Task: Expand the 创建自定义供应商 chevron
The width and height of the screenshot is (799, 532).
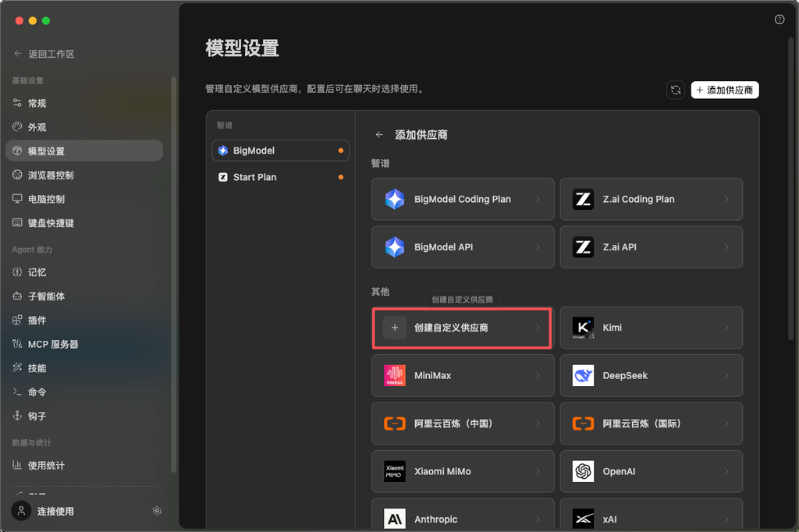Action: tap(538, 328)
